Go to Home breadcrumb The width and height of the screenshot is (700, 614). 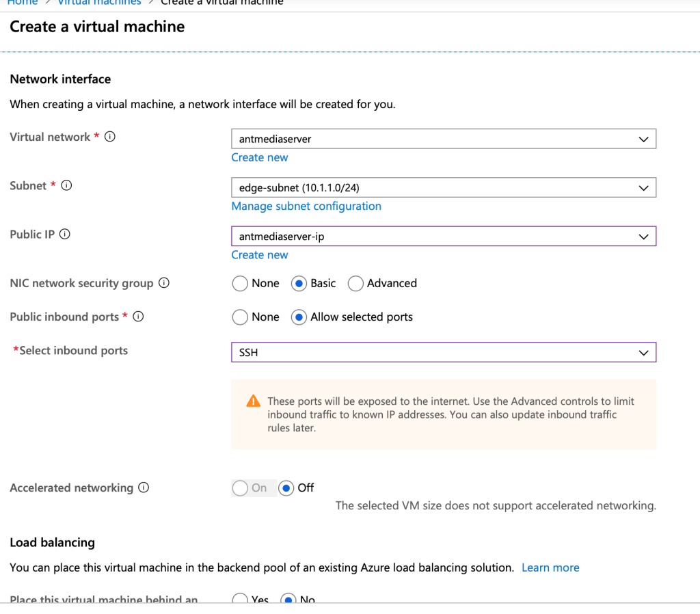[x=23, y=2]
